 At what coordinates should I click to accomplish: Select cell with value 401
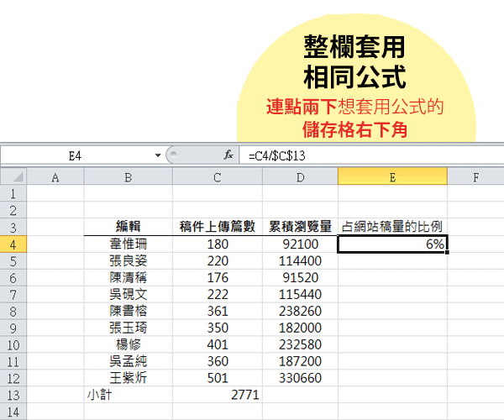[x=218, y=344]
